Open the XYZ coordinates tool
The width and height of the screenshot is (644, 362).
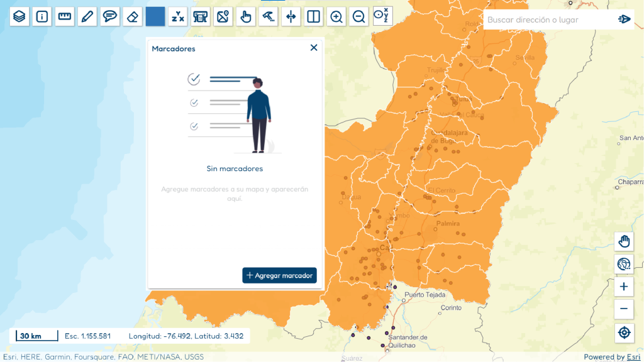point(178,17)
